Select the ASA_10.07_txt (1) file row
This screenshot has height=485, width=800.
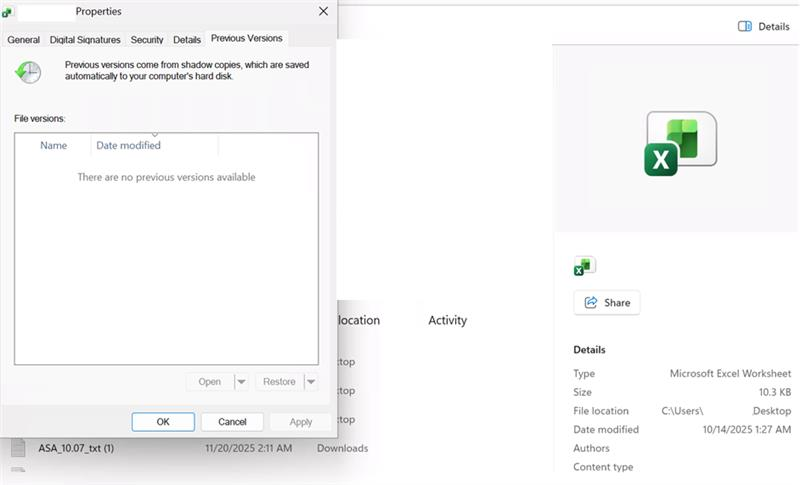click(190, 448)
